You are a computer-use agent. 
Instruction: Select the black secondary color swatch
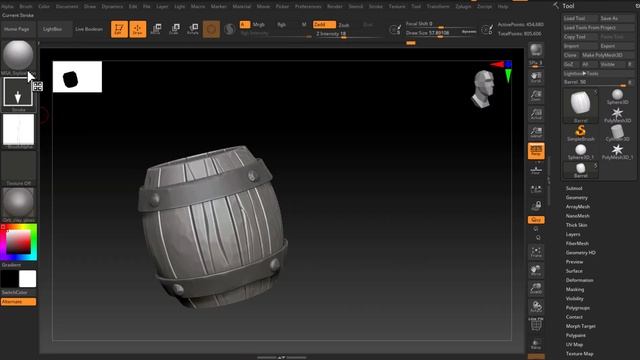(9, 279)
